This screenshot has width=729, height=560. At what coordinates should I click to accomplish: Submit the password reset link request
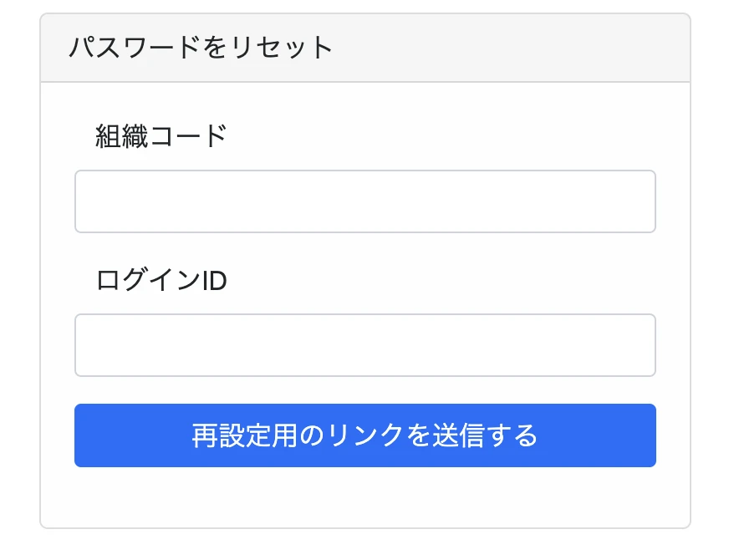tap(365, 435)
